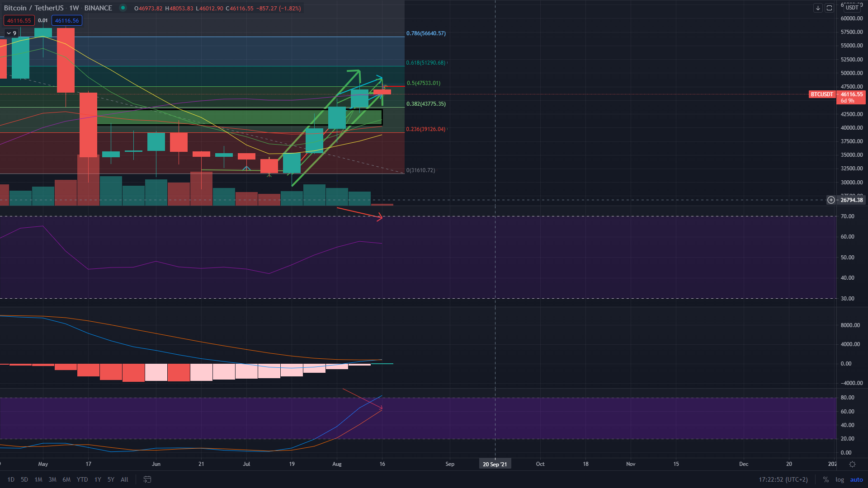Click the BTCUSDT price label on axis
Screen dimensions: 868x488
[x=821, y=94]
